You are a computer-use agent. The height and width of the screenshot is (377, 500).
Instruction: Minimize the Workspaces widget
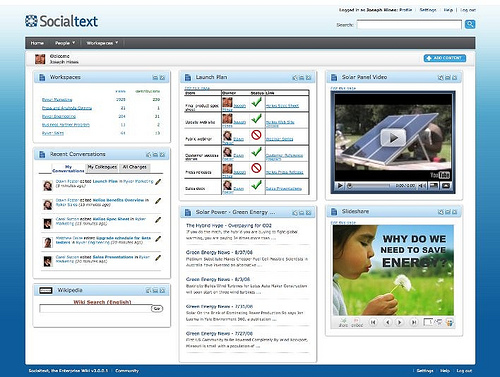pyautogui.click(x=155, y=78)
